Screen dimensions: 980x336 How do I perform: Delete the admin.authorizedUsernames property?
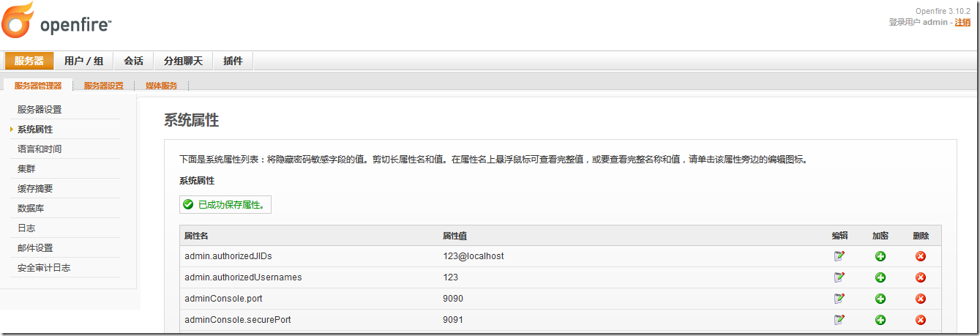tap(921, 277)
